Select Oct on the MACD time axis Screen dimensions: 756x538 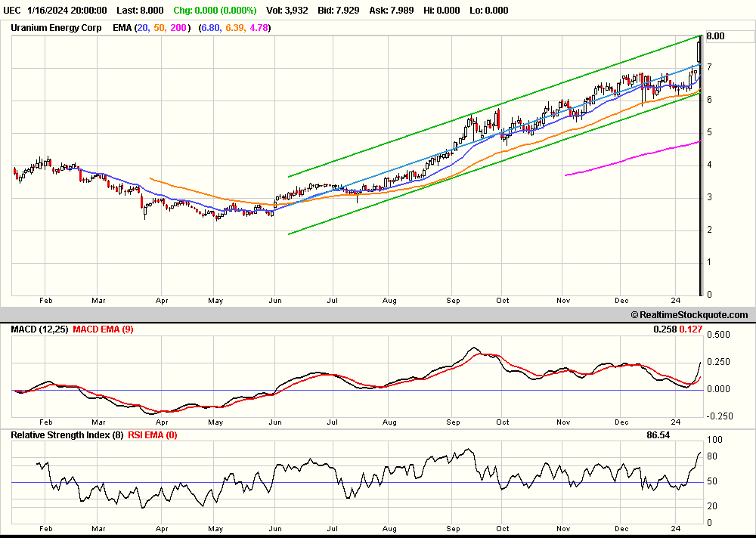pyautogui.click(x=503, y=422)
